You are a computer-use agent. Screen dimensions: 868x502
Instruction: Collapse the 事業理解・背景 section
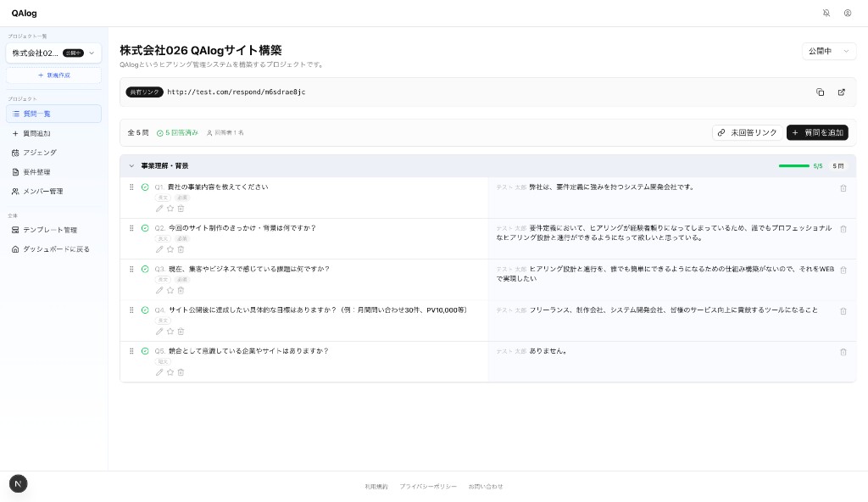(131, 166)
